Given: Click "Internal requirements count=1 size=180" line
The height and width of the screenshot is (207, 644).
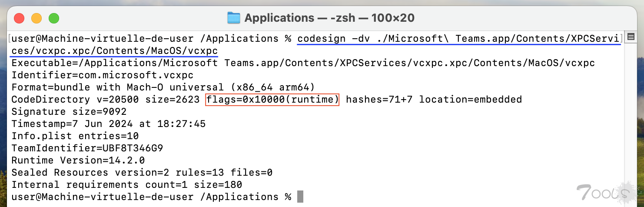Looking at the screenshot, I should pos(127,185).
